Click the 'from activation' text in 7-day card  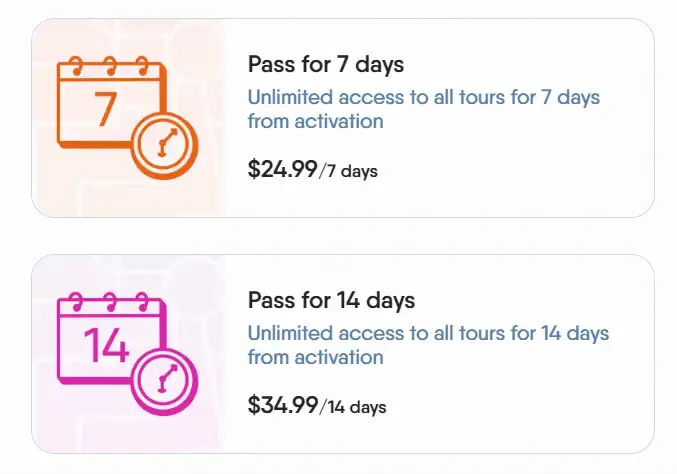click(x=315, y=122)
